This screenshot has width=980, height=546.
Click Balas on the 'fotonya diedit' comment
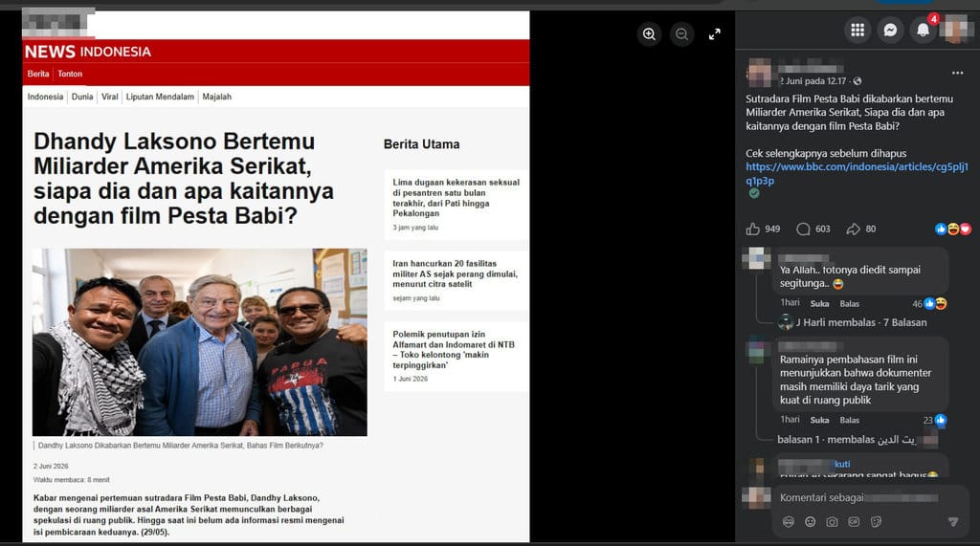pyautogui.click(x=850, y=304)
